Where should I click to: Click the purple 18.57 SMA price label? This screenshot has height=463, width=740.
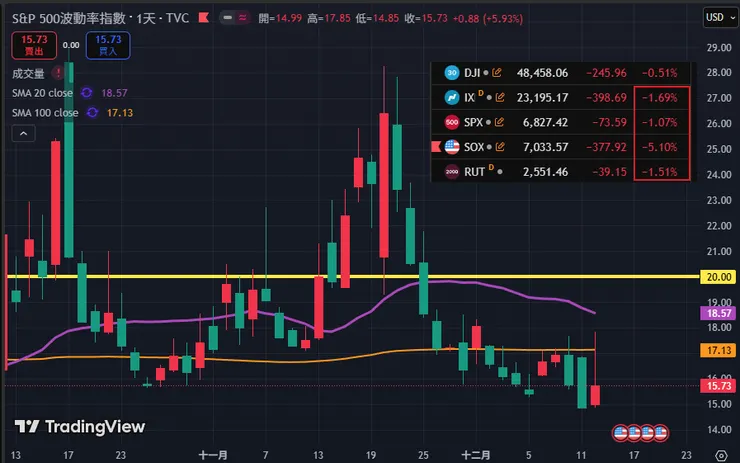tap(718, 313)
